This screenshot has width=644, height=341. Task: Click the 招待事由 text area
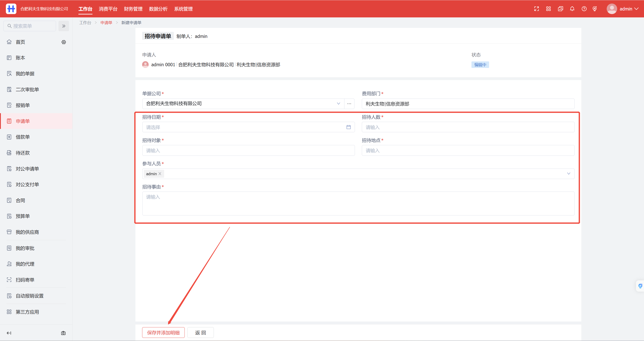click(x=358, y=204)
